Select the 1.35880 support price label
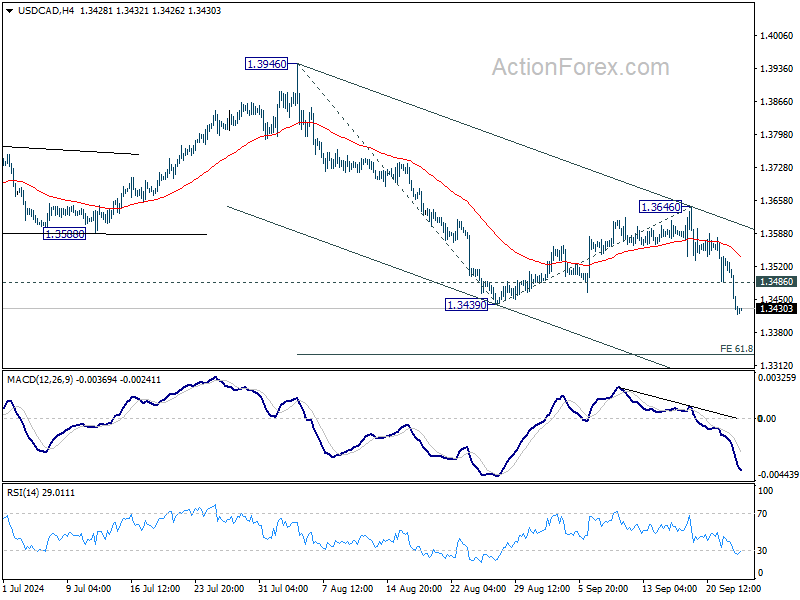The width and height of the screenshot is (800, 600). pos(64,234)
